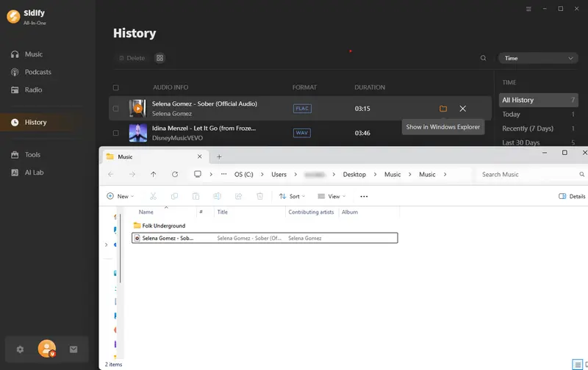This screenshot has width=588, height=370.
Task: Open the Time filter dropdown
Action: pyautogui.click(x=538, y=58)
